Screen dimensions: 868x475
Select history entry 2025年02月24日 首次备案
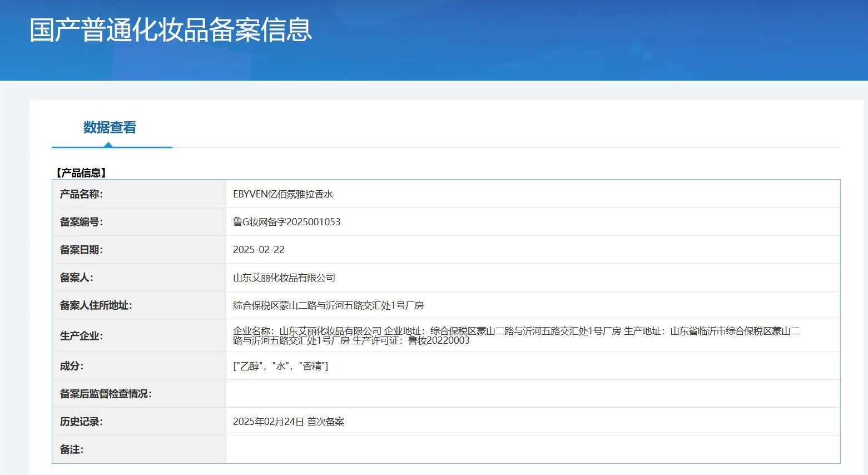pyautogui.click(x=289, y=422)
